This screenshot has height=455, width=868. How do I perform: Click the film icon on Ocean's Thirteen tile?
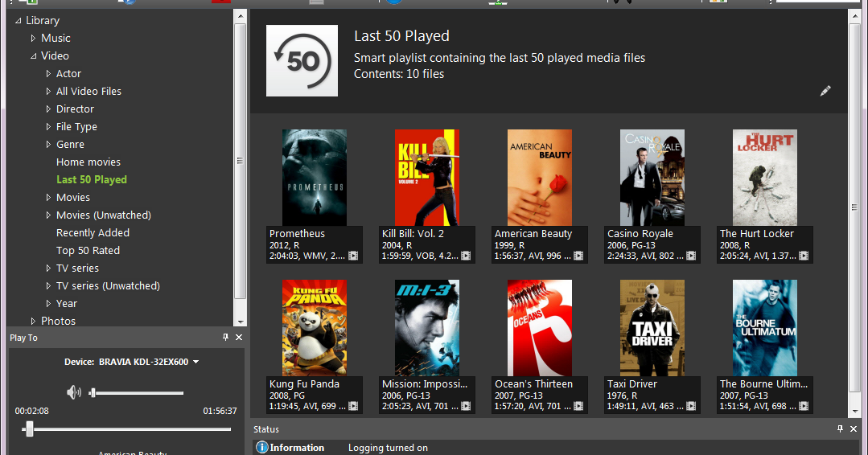click(x=578, y=406)
